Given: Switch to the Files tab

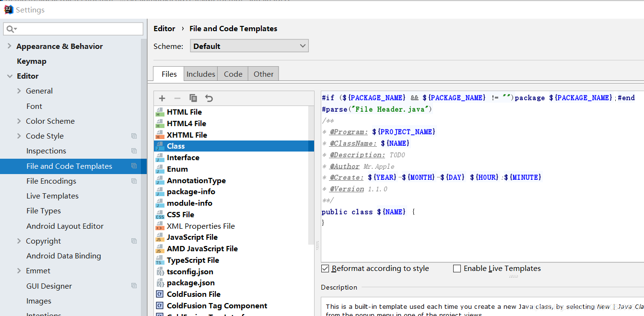Looking at the screenshot, I should point(169,74).
